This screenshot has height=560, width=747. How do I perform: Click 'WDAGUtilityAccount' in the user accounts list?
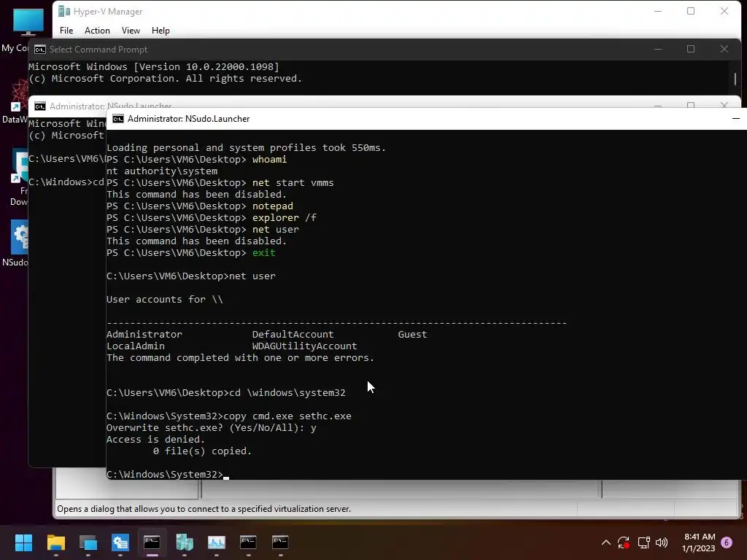point(304,346)
